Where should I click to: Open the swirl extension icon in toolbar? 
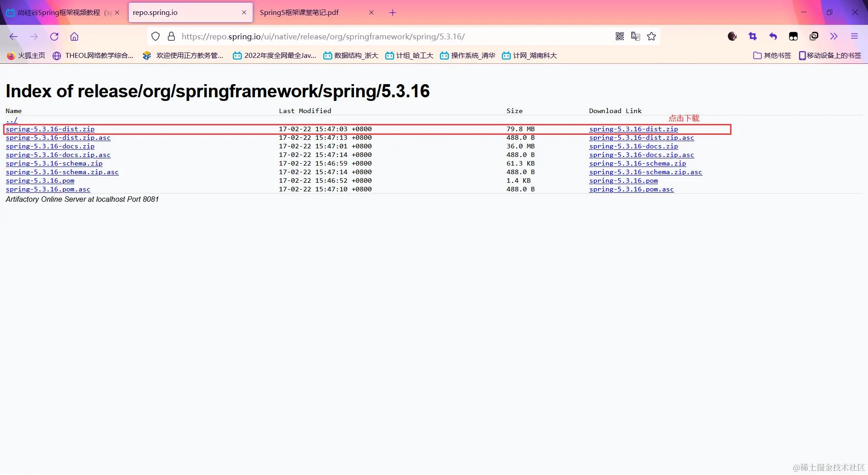(814, 37)
